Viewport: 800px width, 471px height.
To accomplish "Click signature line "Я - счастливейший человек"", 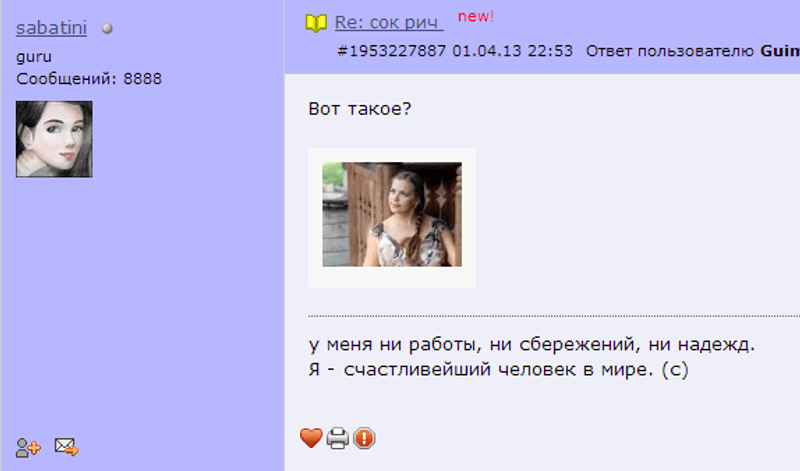I will tap(498, 369).
